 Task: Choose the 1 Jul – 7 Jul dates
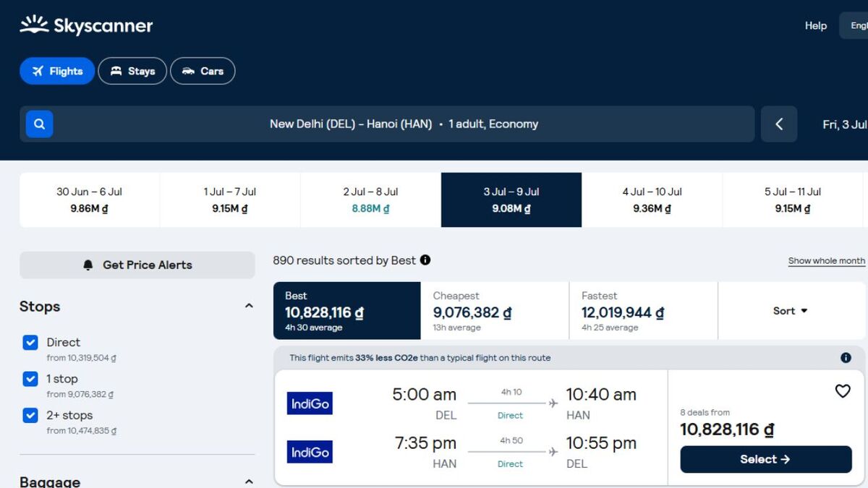click(230, 200)
